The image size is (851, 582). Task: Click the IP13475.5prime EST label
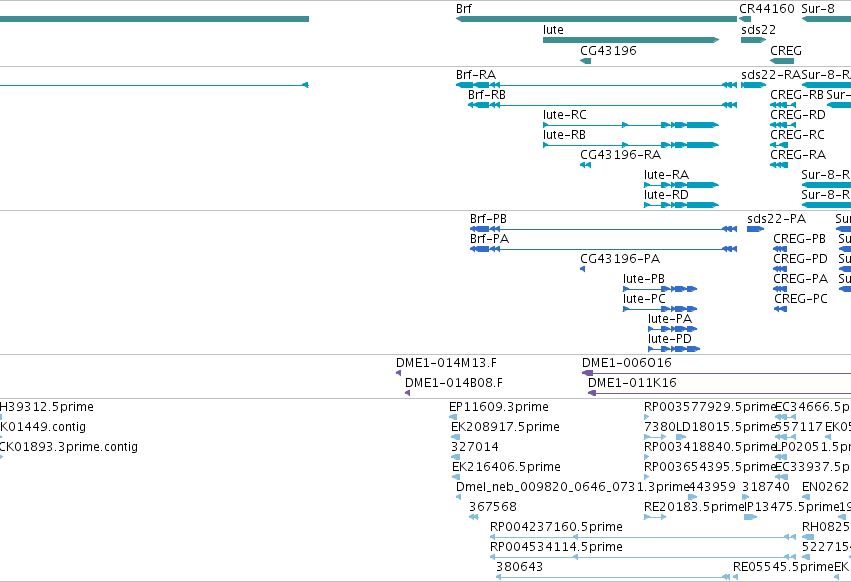[791, 507]
